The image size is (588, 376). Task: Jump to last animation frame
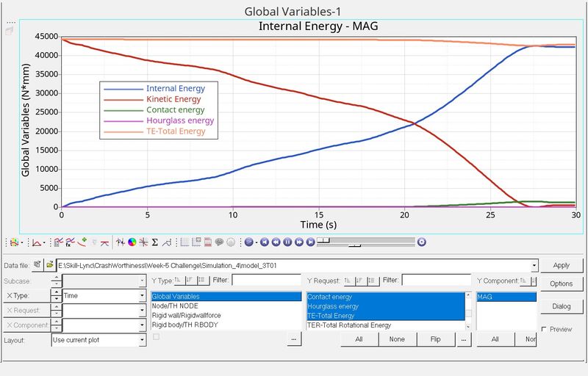pyautogui.click(x=310, y=242)
